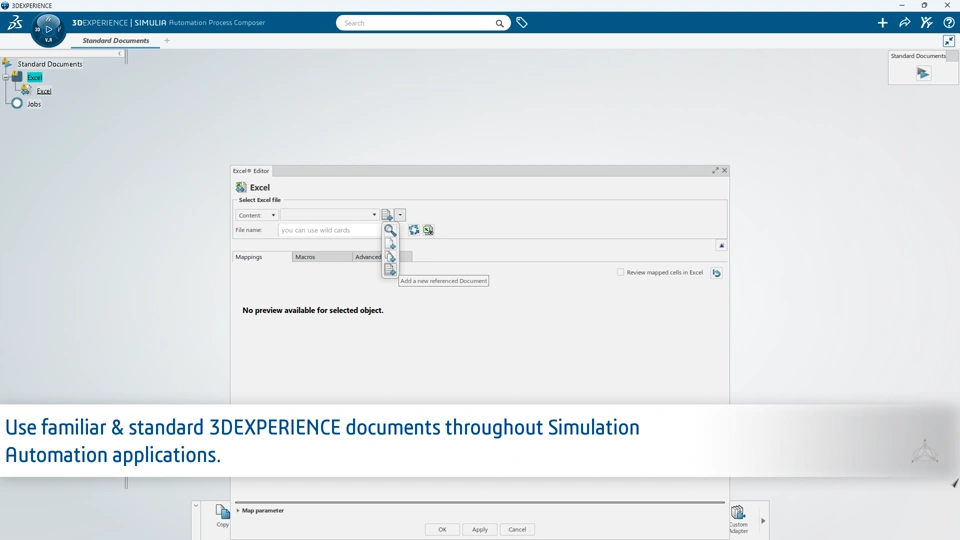Collapse the Excel tree node
Image resolution: width=960 pixels, height=540 pixels.
click(6, 78)
